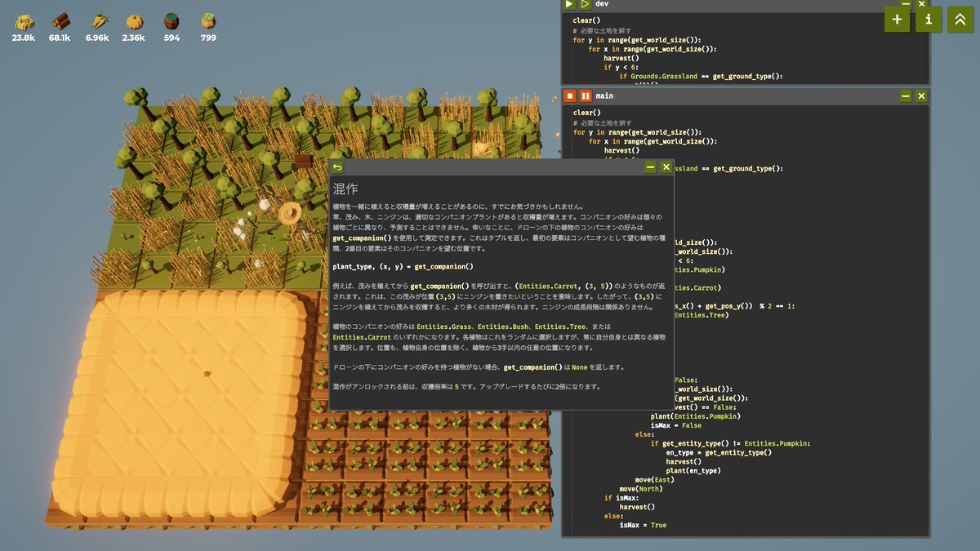This screenshot has height=551, width=980.
Task: Close the 混作 documentation window
Action: [x=666, y=167]
